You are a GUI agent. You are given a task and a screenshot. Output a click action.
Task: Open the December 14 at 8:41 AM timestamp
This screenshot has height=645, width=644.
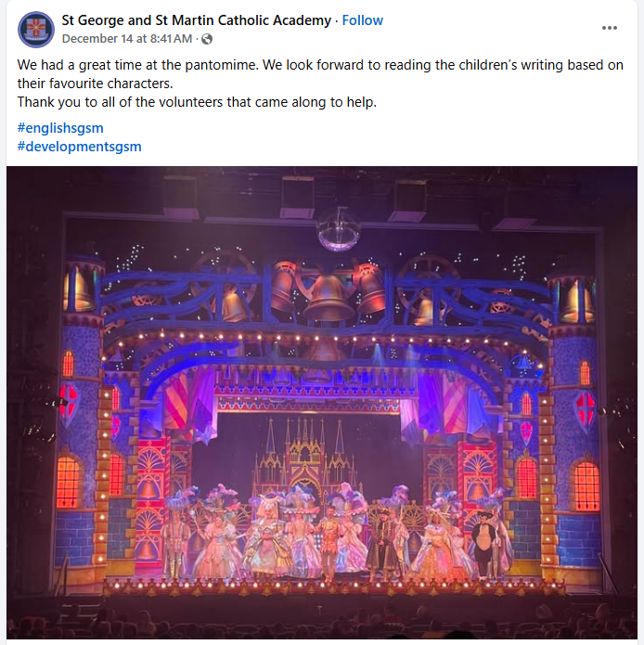coord(126,39)
